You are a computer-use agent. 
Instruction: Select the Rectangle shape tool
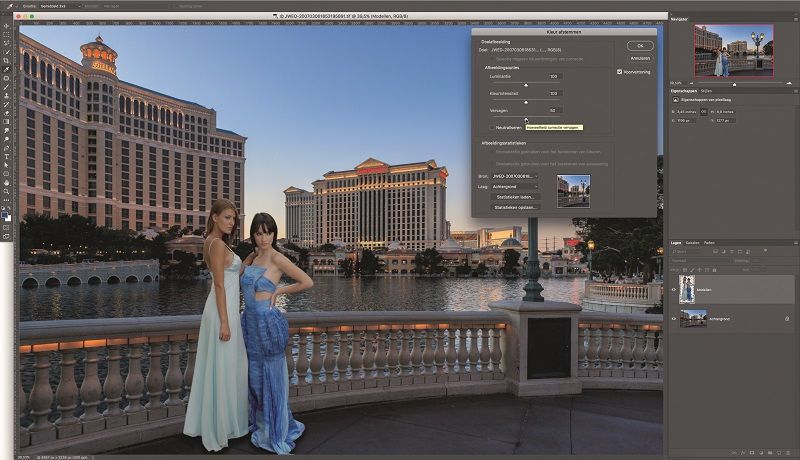[6, 173]
